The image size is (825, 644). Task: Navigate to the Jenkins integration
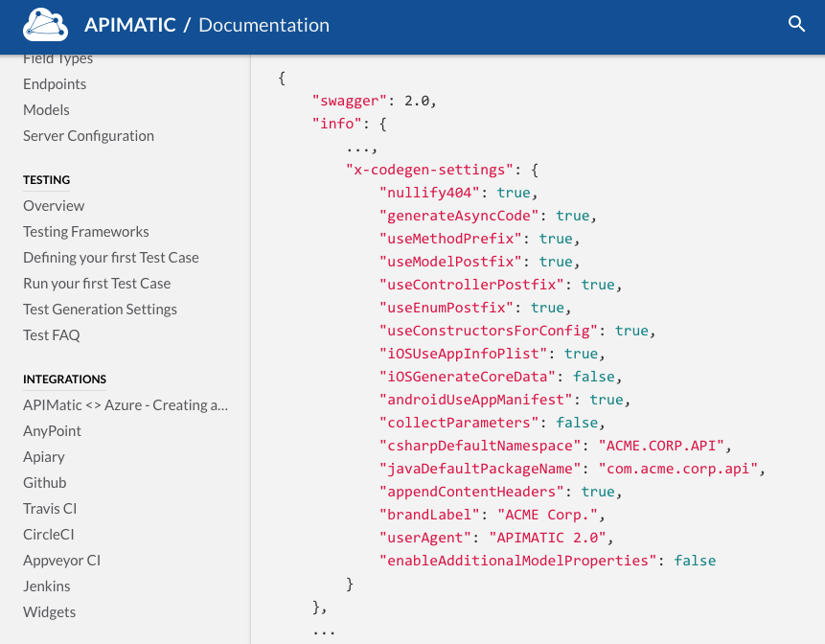(x=46, y=586)
